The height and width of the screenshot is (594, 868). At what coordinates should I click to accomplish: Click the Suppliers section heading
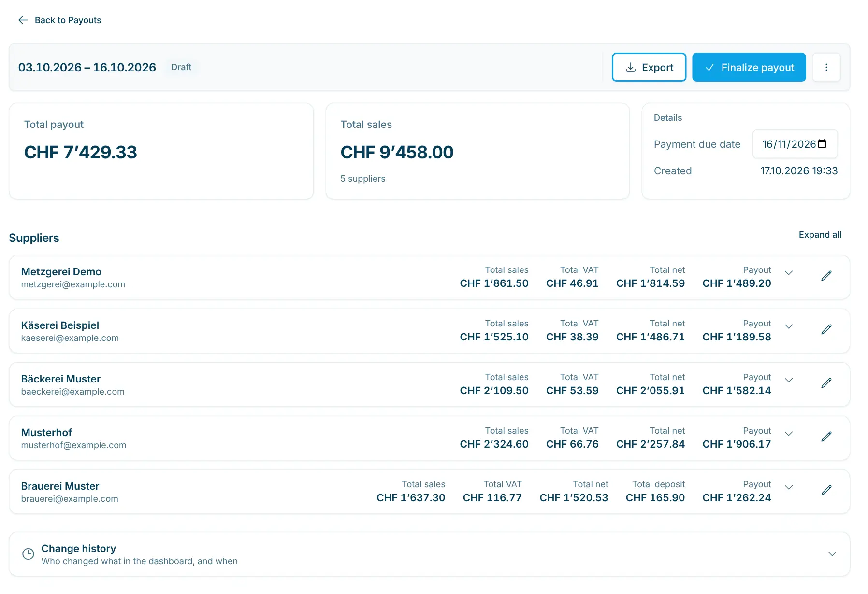(x=34, y=238)
